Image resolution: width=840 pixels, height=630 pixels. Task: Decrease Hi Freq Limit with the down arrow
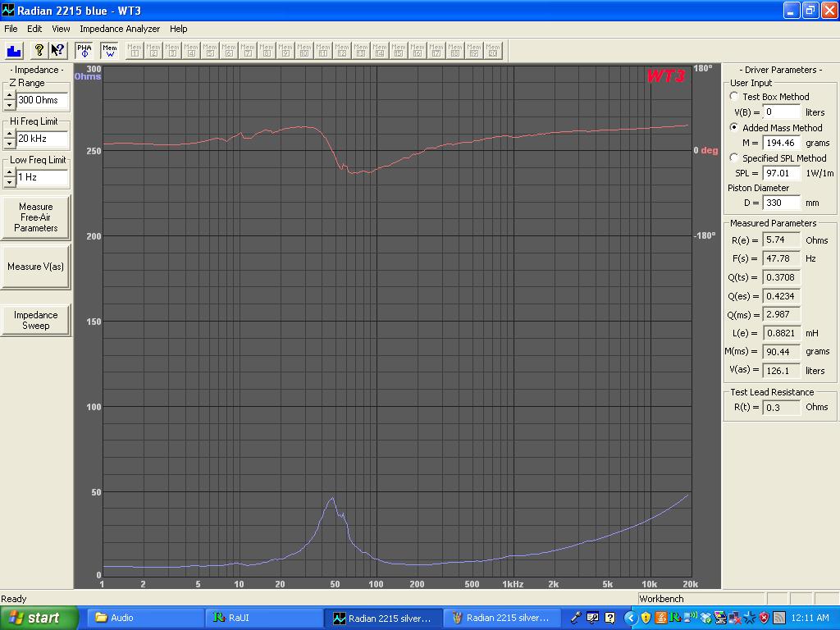pos(9,144)
